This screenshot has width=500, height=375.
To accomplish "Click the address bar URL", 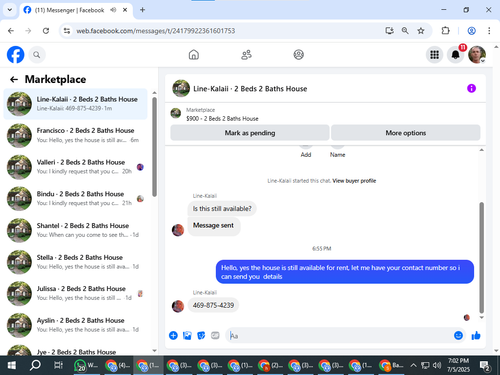I will (156, 31).
